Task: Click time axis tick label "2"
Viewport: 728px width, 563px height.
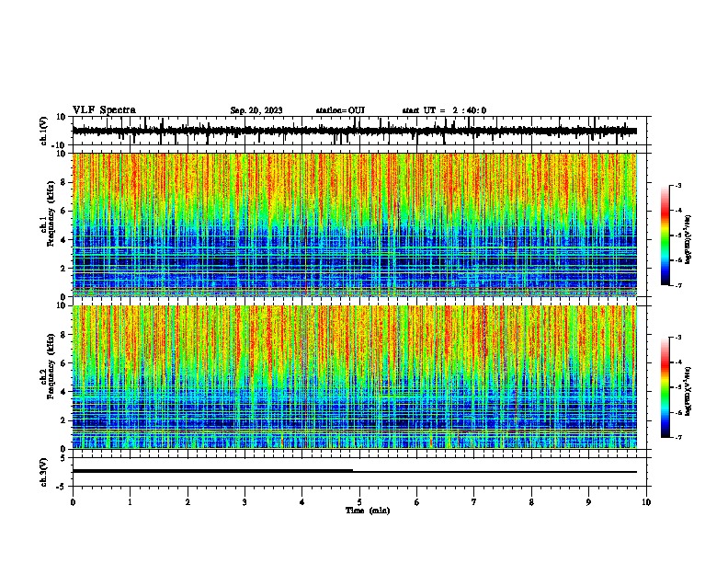Action: coord(188,502)
